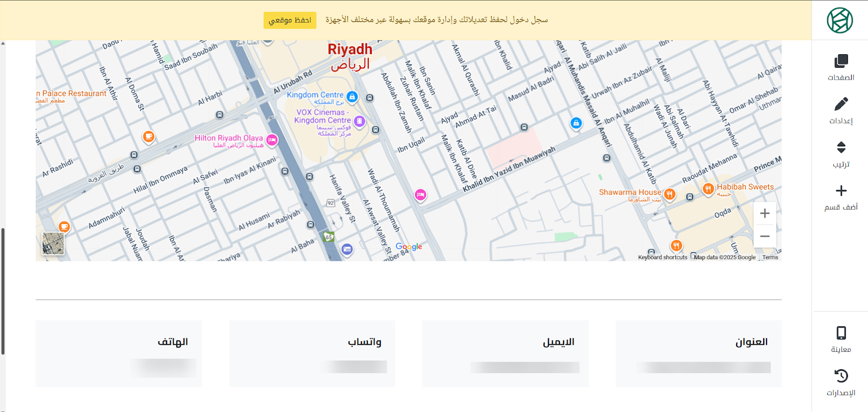The image size is (868, 412).
Task: Open the Settings (إعدادات) pencil tool
Action: 841,110
